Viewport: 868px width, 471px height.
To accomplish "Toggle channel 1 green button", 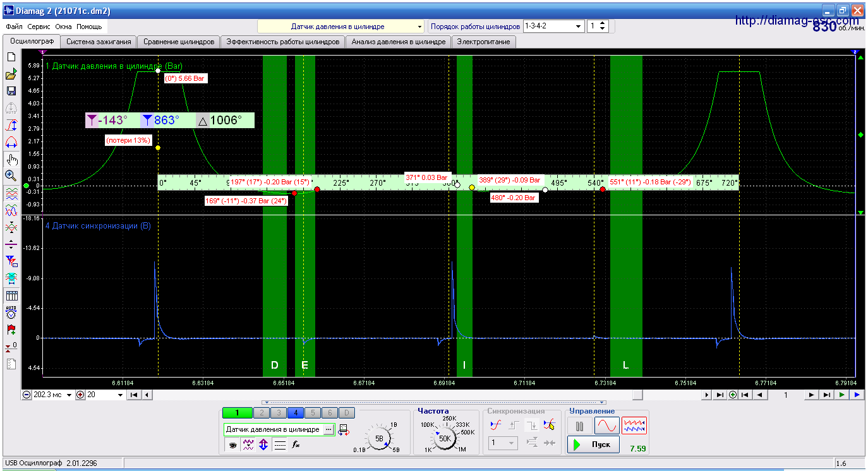I will (237, 413).
